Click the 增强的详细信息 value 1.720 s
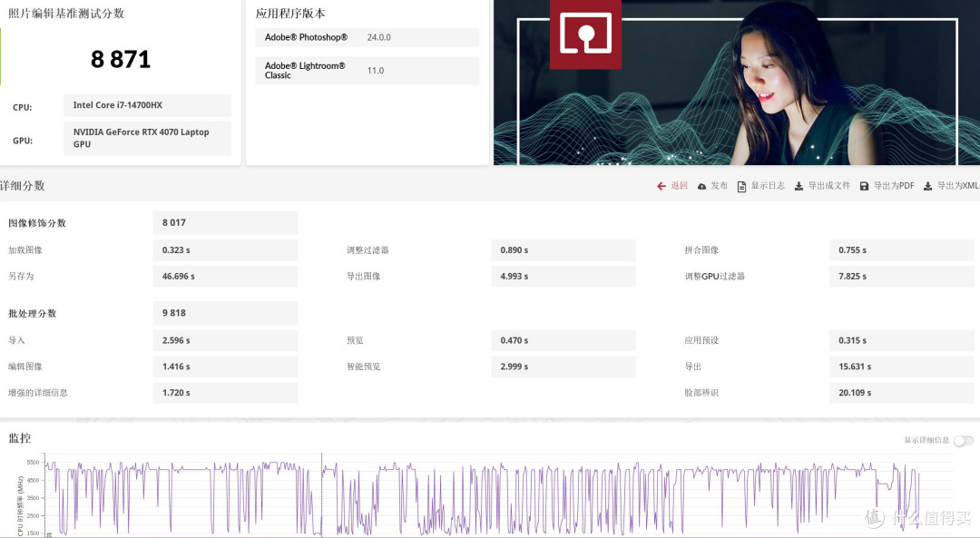980x538 pixels. 226,393
